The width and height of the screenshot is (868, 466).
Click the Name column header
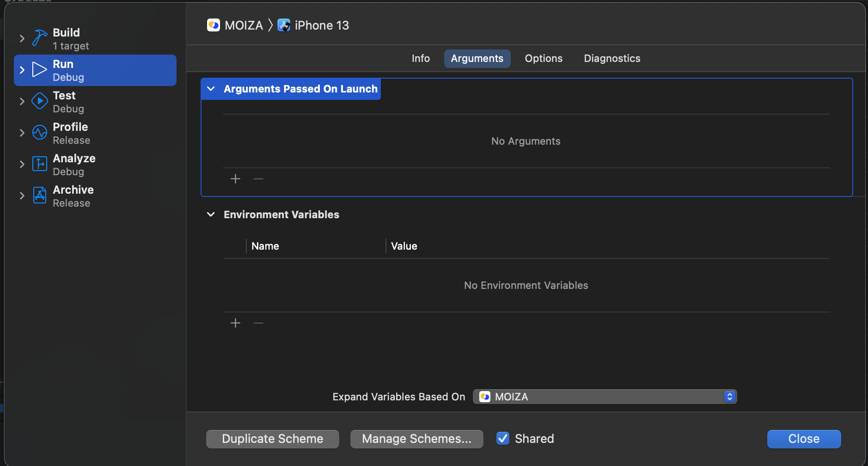[x=265, y=246]
